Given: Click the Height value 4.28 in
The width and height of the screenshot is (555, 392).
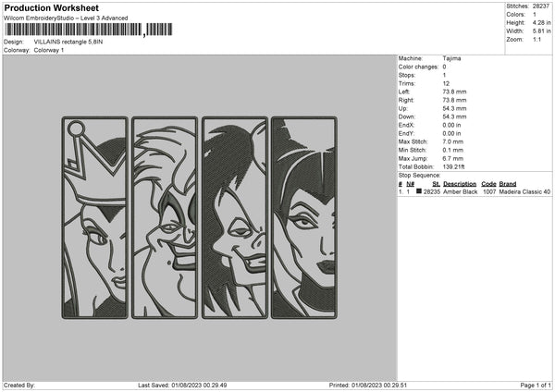Looking at the screenshot, I should pyautogui.click(x=541, y=22).
